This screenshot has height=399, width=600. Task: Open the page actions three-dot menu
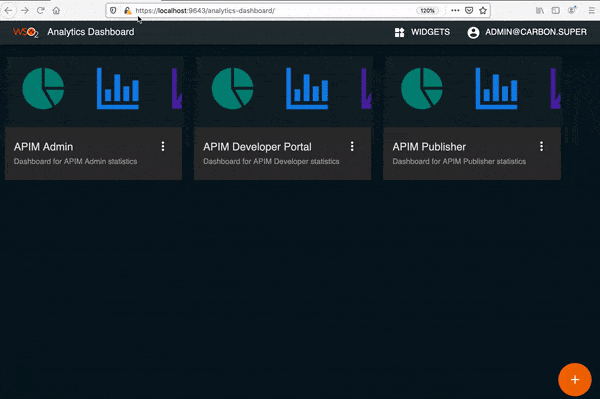455,11
